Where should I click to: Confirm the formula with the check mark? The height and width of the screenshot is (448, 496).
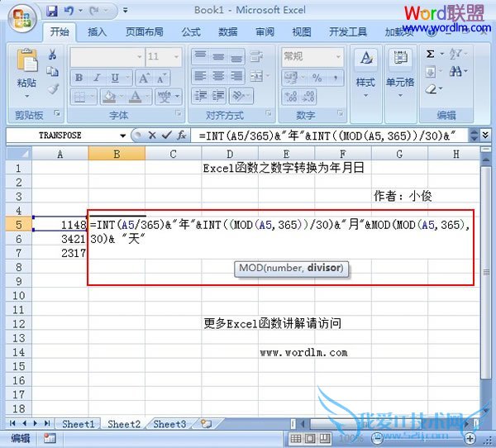[166, 136]
